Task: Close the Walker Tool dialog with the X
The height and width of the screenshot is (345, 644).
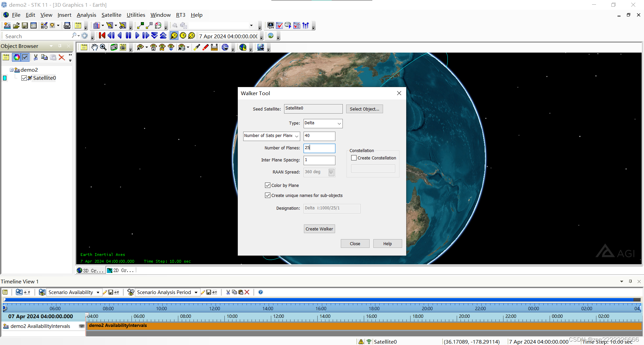Action: click(399, 93)
